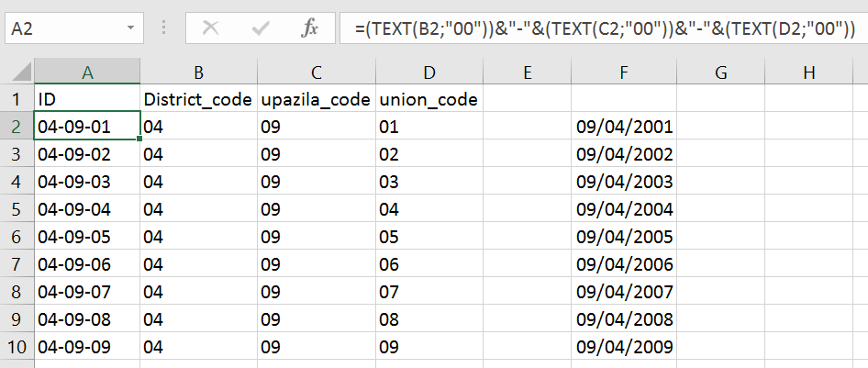Open the Name Box dropdown arrow
The image size is (868, 368).
point(132,28)
